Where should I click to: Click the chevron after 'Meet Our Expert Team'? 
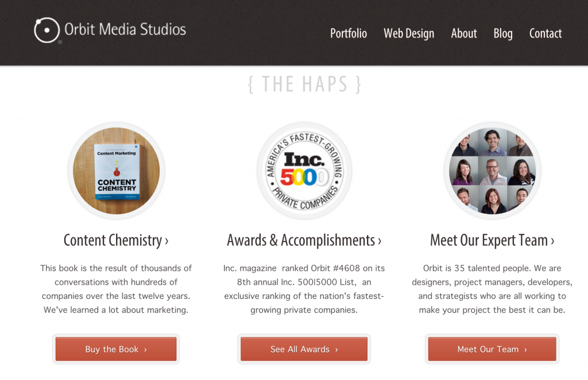551,240
